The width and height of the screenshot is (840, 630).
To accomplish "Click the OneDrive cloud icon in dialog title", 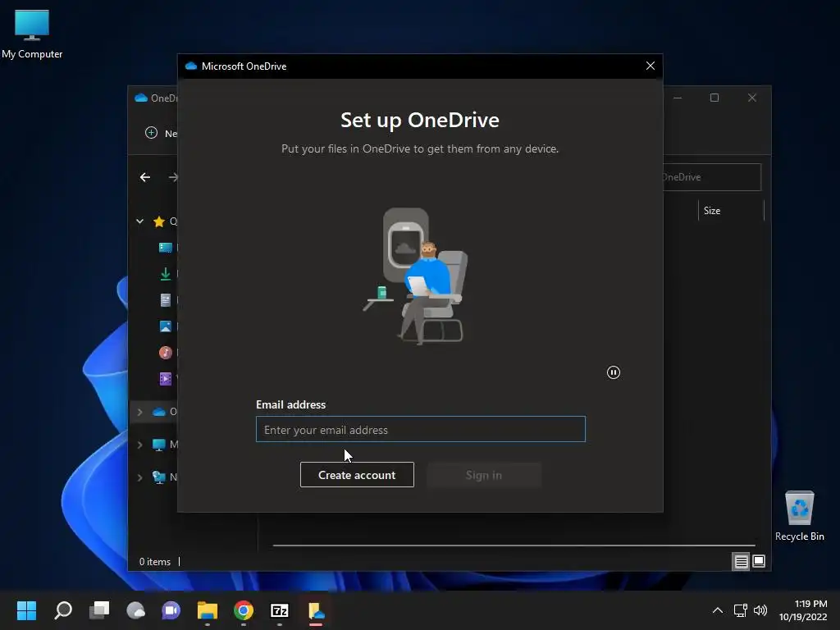I will (x=190, y=66).
